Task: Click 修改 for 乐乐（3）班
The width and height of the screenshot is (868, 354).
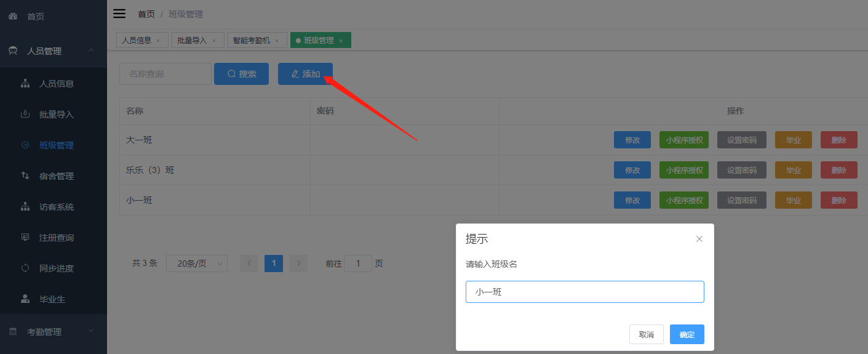Action: 632,170
